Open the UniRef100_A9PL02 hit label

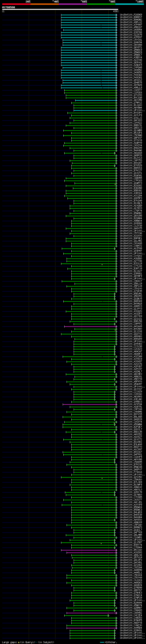[x=131, y=22]
